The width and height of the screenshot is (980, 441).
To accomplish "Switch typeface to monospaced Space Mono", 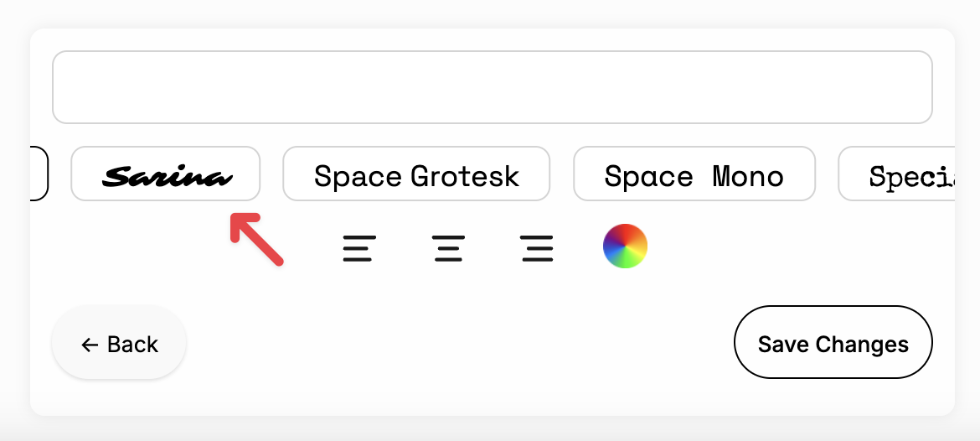I will point(694,174).
